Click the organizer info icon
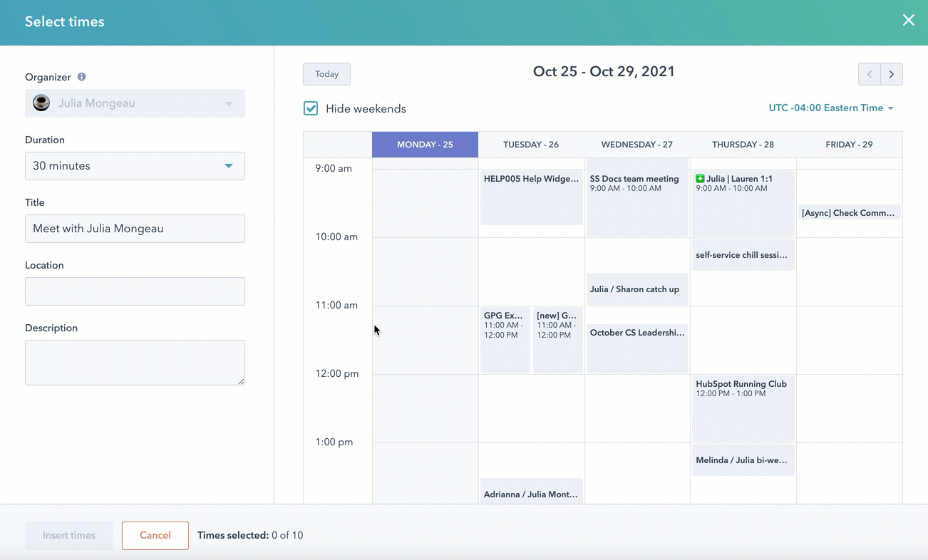This screenshot has height=560, width=928. click(81, 77)
